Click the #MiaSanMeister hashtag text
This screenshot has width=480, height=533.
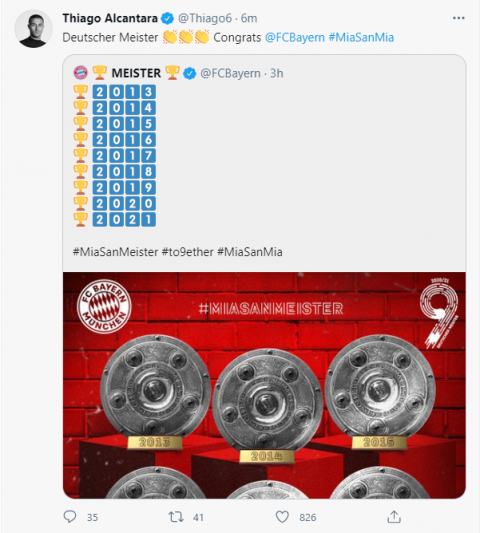116,252
